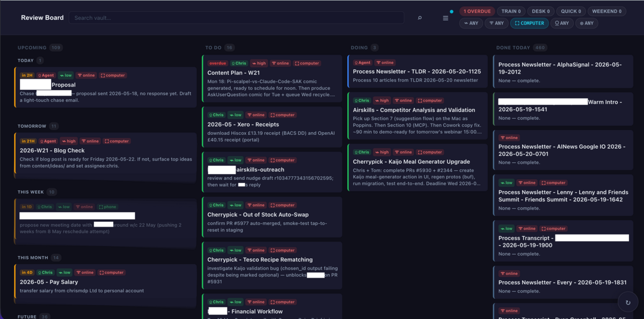Click the Agent tag on TLDR newsletter card
The image size is (644, 319).
(x=363, y=63)
